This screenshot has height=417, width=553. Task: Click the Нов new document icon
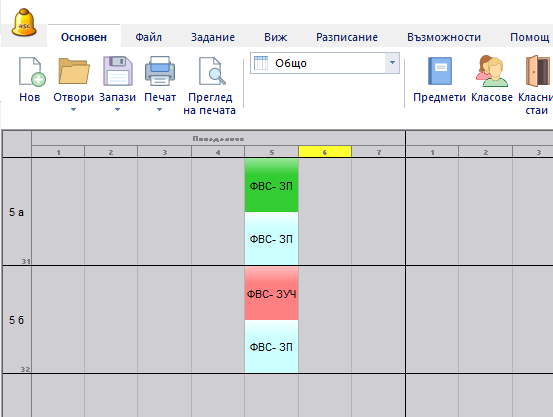(32, 72)
